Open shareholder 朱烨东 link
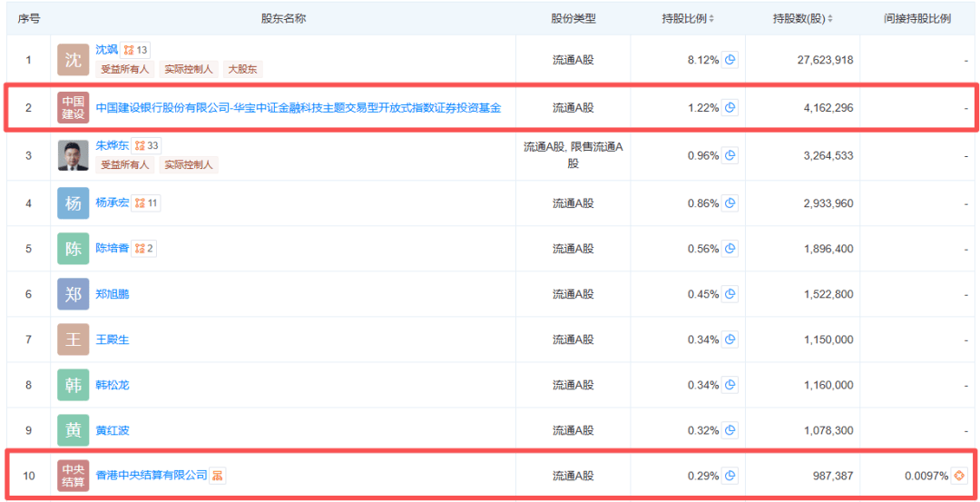The width and height of the screenshot is (980, 502). [x=112, y=145]
